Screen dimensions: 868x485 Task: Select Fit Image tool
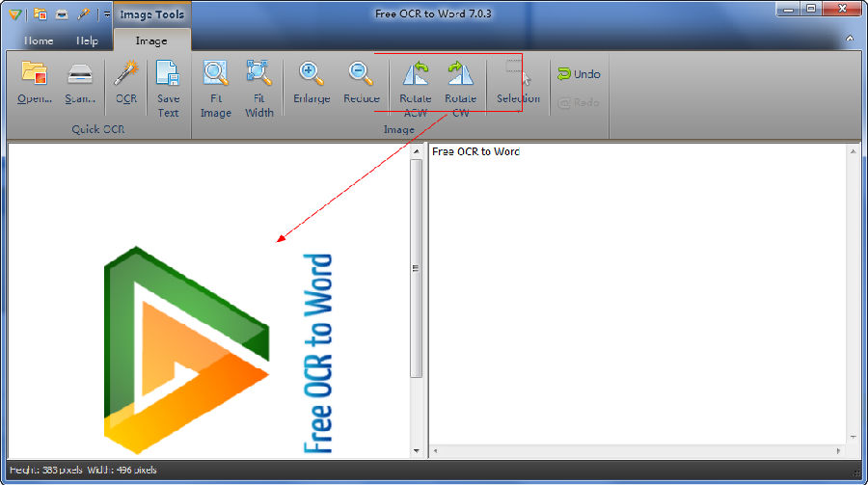tap(216, 89)
